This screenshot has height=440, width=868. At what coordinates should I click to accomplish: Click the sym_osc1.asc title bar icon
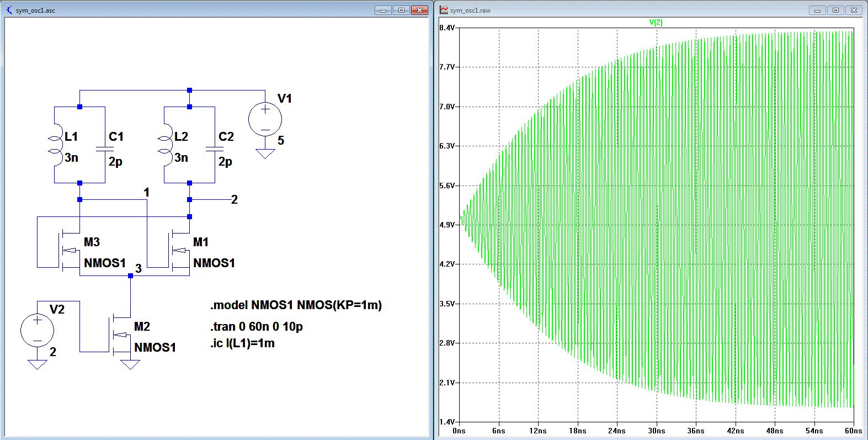click(x=9, y=10)
